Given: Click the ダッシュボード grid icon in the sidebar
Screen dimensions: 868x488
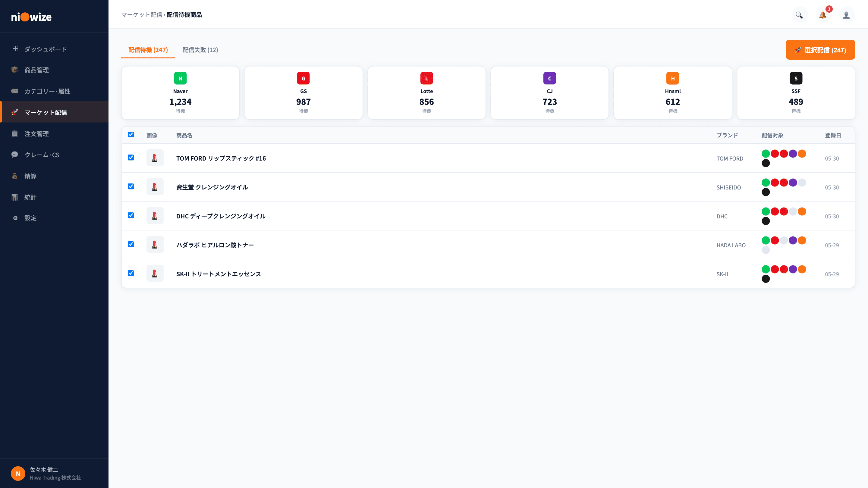Looking at the screenshot, I should [x=15, y=49].
